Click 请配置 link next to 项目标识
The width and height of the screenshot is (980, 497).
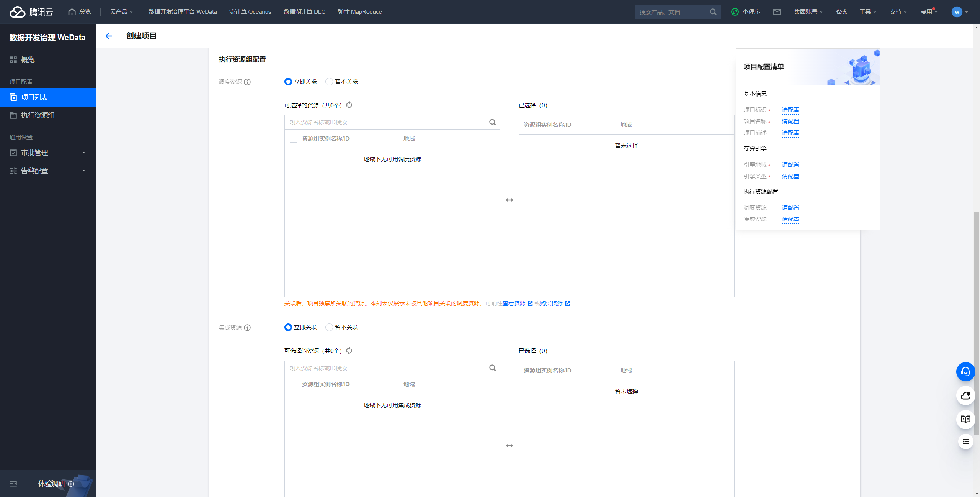790,110
